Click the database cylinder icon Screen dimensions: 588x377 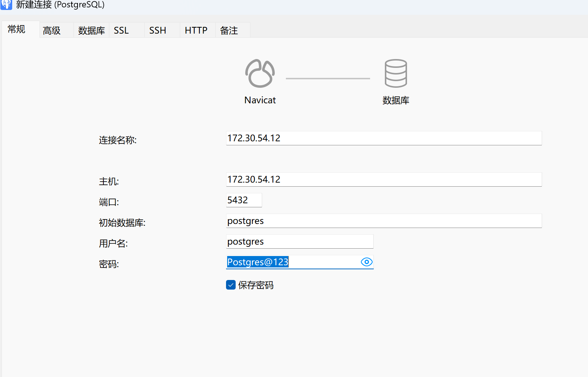click(396, 73)
